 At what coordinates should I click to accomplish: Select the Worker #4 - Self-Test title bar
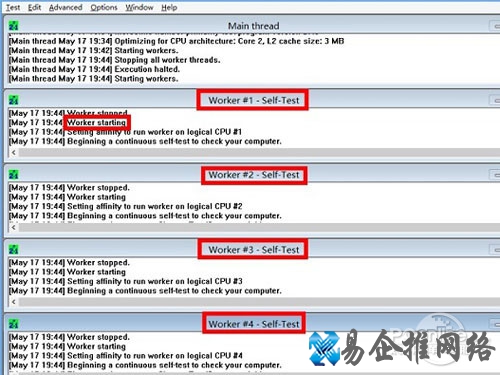click(x=252, y=324)
